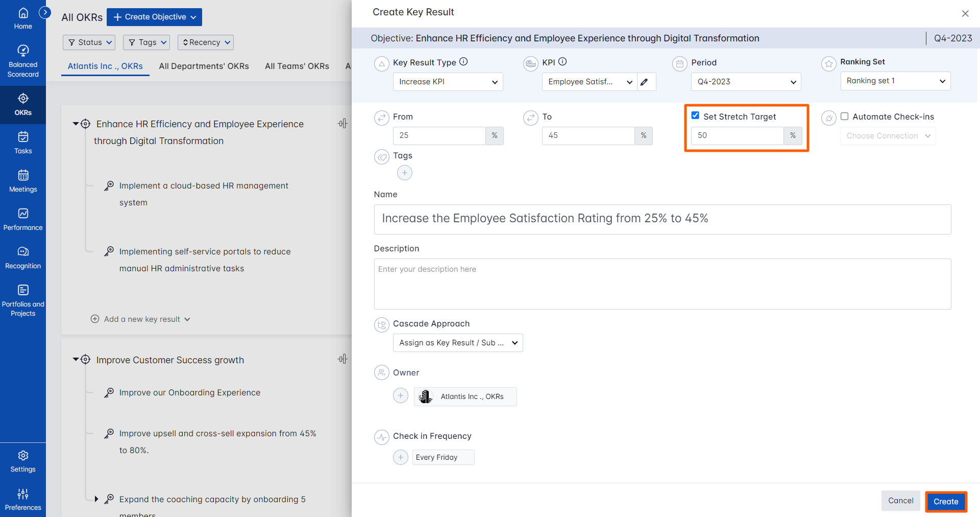Open Recognition in the sidebar
The width and height of the screenshot is (980, 517).
pos(23,257)
